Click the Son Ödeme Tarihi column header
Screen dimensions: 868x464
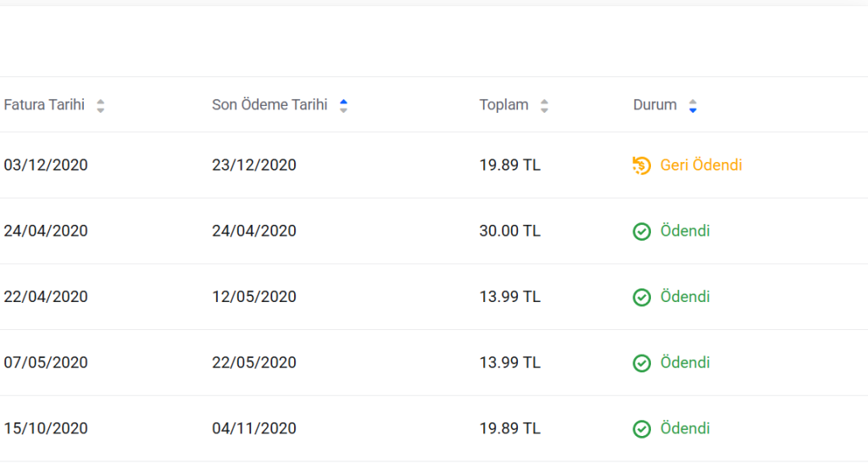coord(270,105)
